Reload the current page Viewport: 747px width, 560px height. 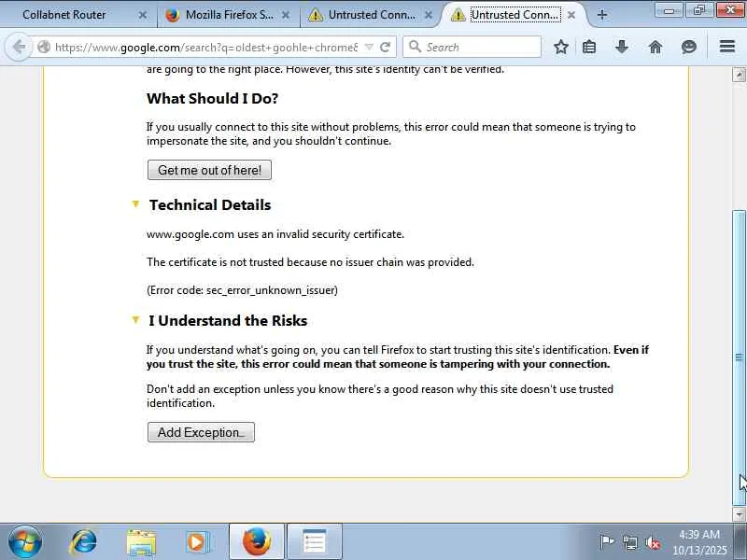386,47
